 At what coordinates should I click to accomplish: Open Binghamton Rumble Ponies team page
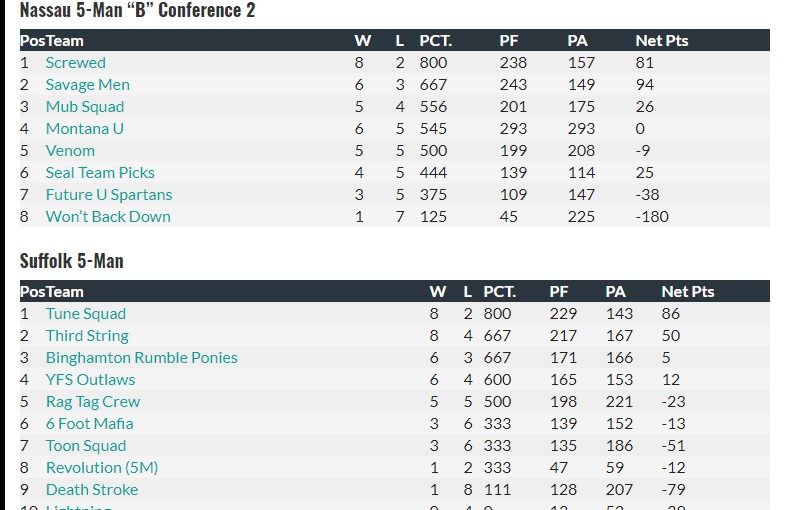pyautogui.click(x=142, y=357)
